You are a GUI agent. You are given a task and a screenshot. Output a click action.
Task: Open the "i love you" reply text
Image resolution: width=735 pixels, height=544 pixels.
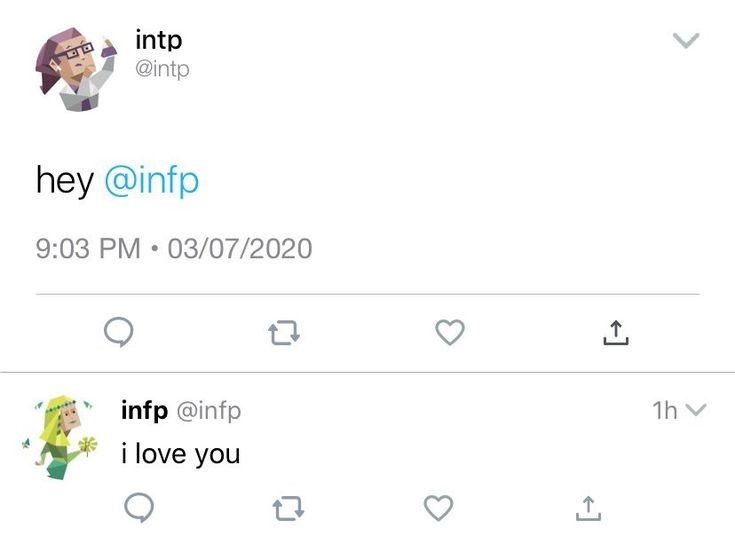coord(180,454)
